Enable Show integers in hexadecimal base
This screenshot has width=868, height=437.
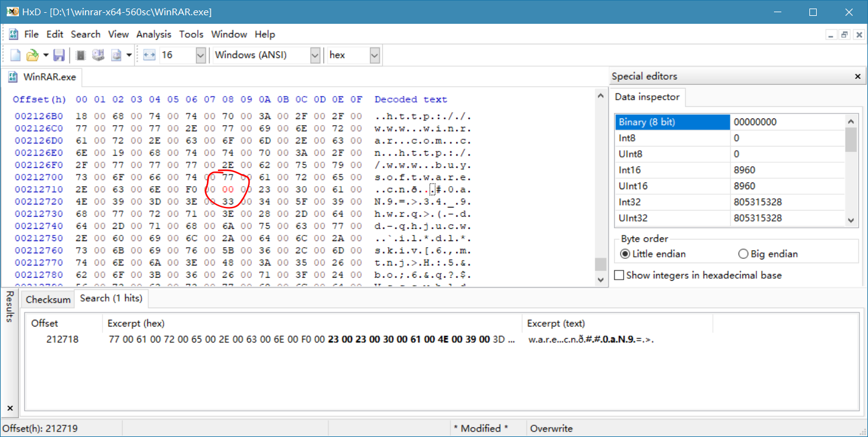[698, 275]
